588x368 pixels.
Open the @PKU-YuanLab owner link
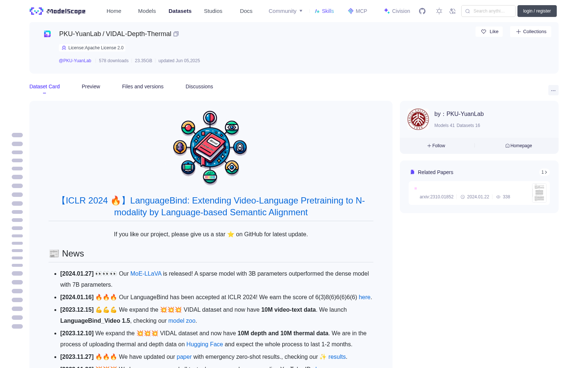pos(75,61)
